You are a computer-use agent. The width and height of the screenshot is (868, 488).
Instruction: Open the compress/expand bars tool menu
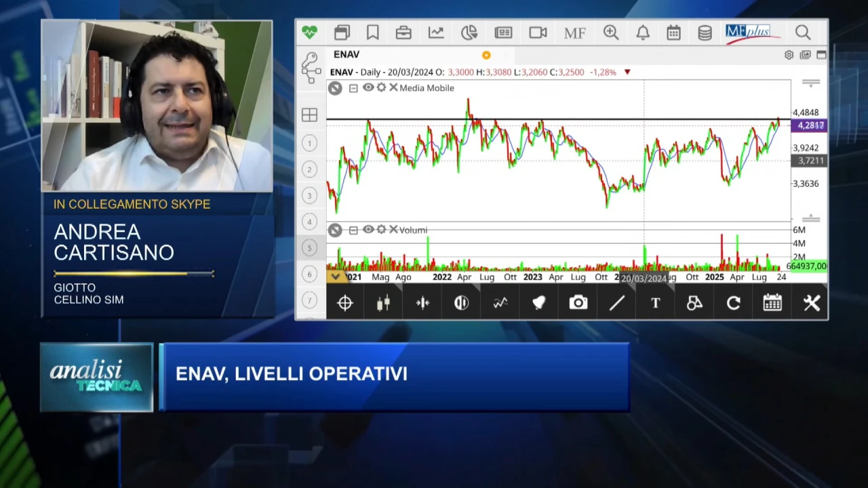click(422, 303)
